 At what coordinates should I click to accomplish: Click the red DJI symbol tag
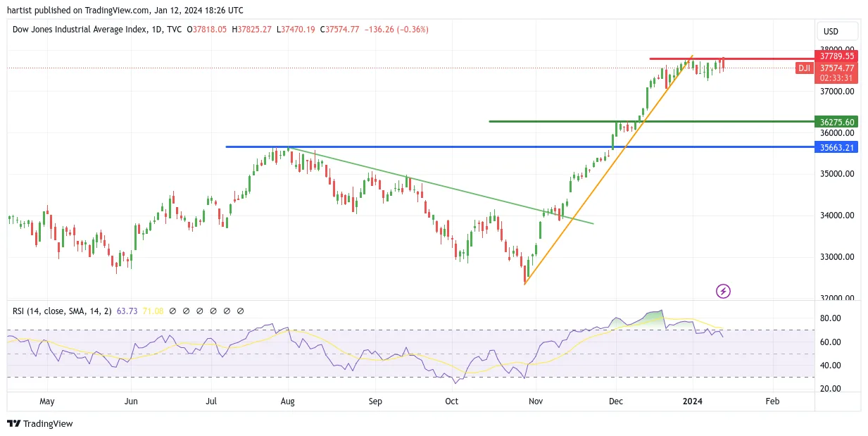click(x=804, y=68)
